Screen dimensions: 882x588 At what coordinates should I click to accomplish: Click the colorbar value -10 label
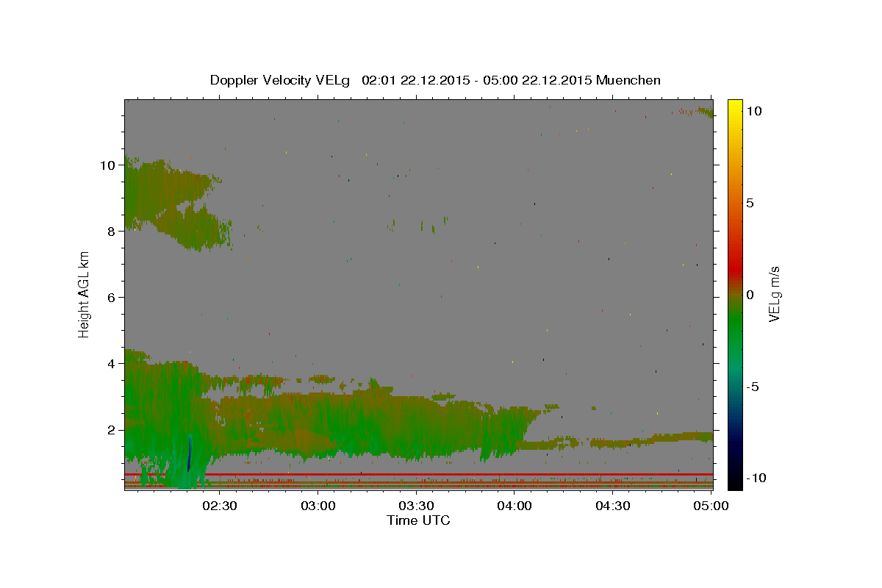[756, 478]
